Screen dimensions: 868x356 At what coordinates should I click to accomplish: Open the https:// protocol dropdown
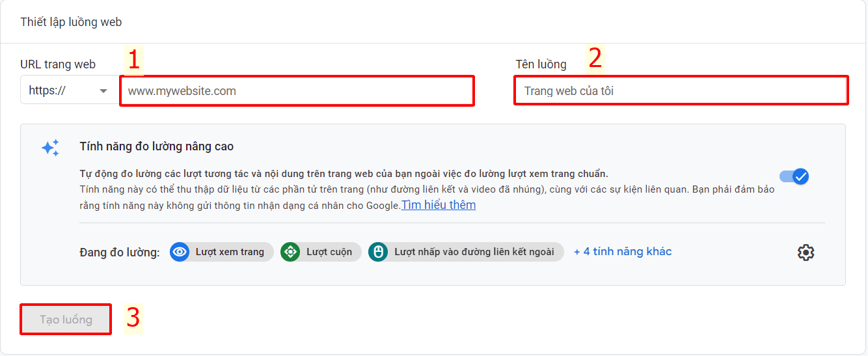[69, 90]
